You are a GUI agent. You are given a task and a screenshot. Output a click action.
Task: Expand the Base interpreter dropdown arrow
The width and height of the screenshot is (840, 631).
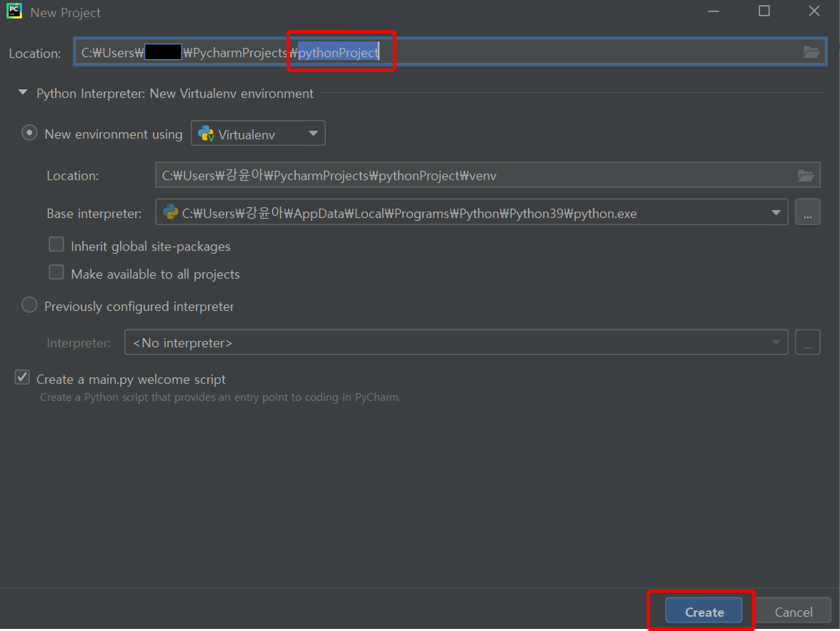point(776,213)
